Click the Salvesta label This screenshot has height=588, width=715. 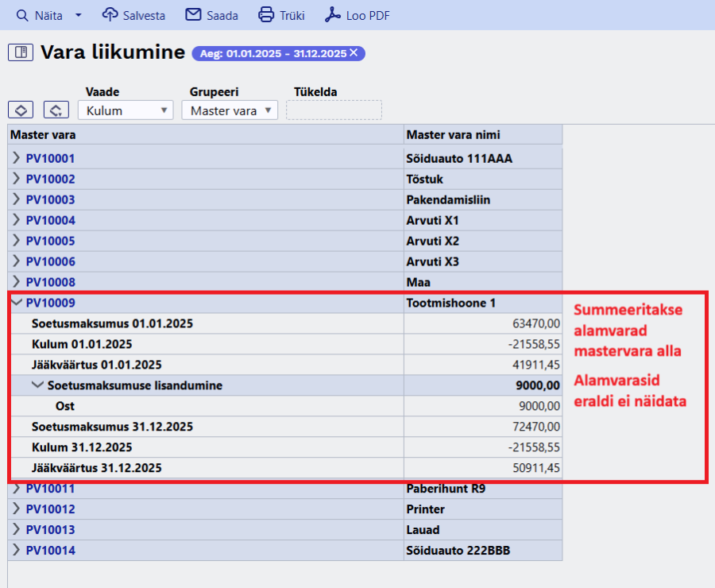pyautogui.click(x=144, y=16)
